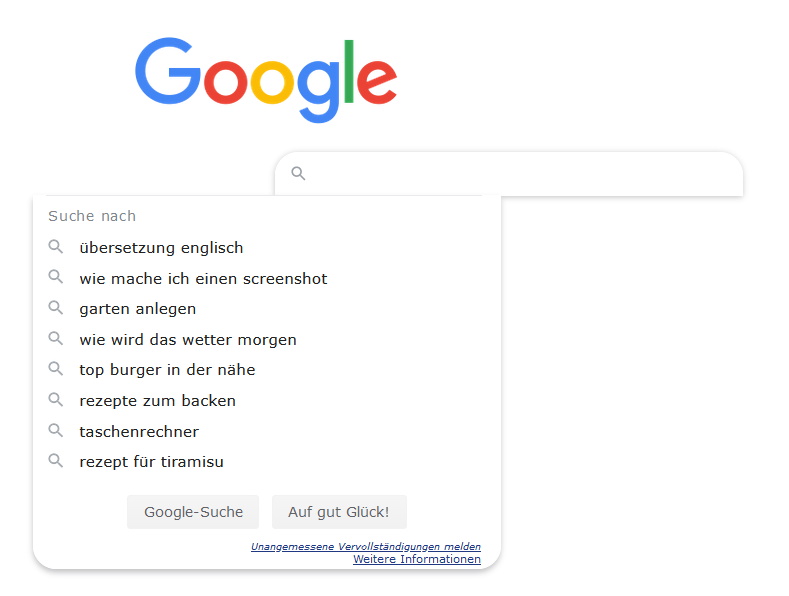Screen dimensions: 789x596
Task: Click search icon beside 'wie mache ich einen screenshot'
Action: (56, 278)
